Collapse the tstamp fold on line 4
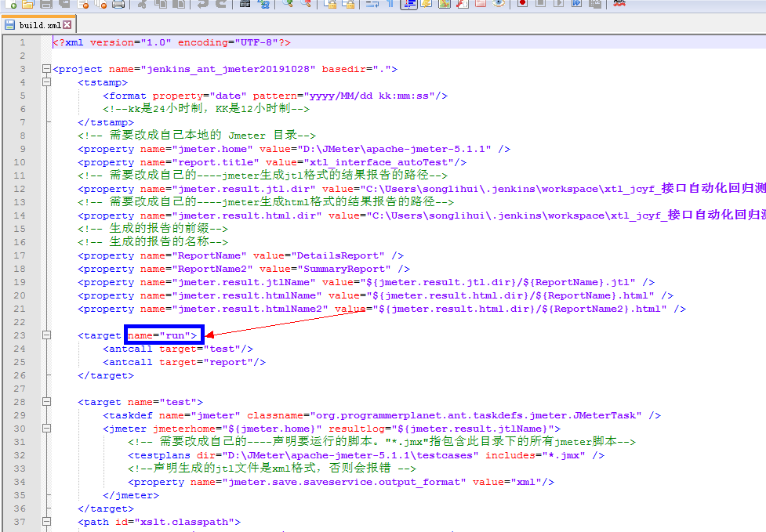 coord(46,82)
